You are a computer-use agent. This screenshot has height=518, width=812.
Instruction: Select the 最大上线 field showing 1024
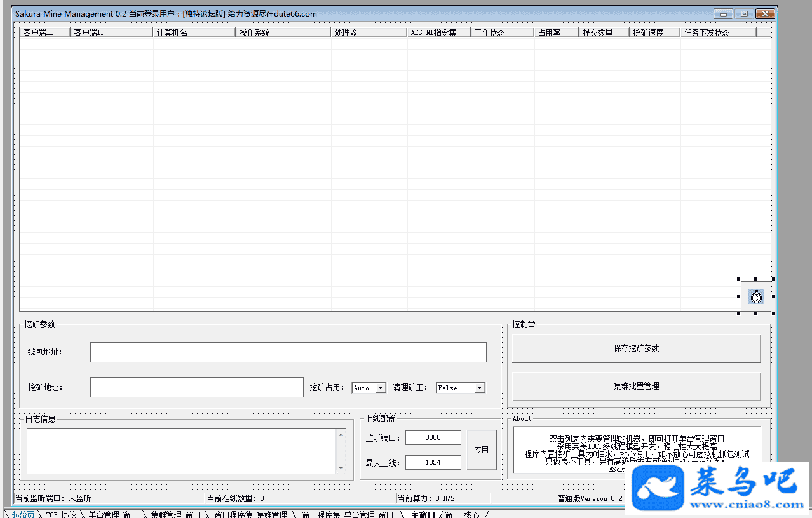(433, 462)
